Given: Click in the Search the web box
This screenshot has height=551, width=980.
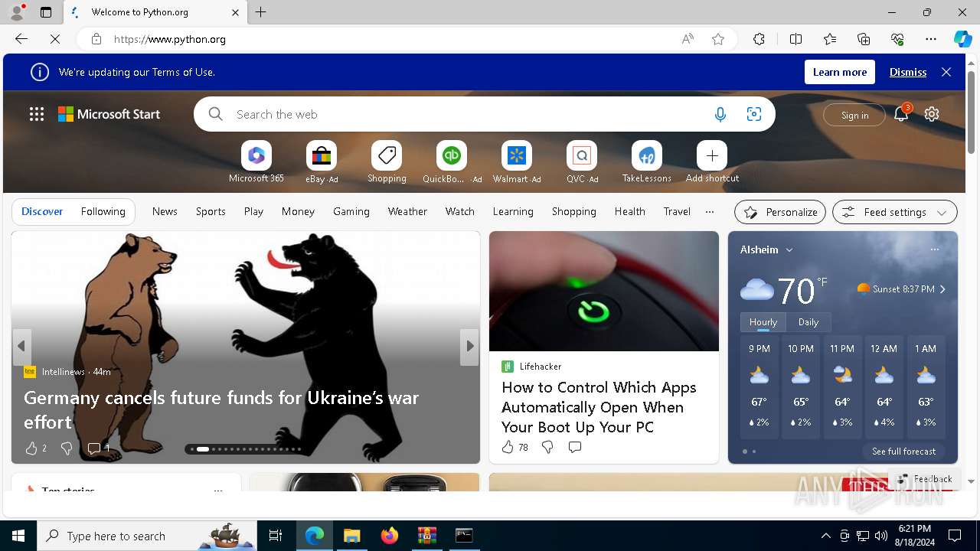Looking at the screenshot, I should coord(467,114).
